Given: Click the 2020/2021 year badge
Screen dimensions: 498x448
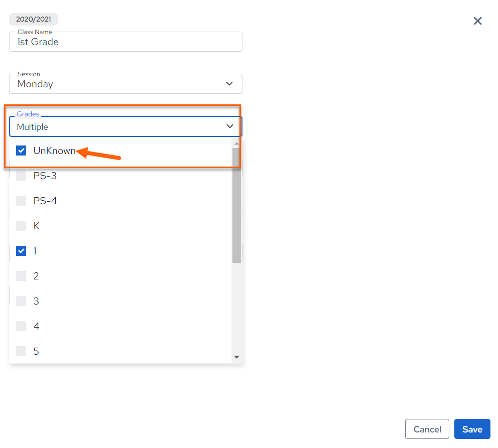Looking at the screenshot, I should pos(33,19).
